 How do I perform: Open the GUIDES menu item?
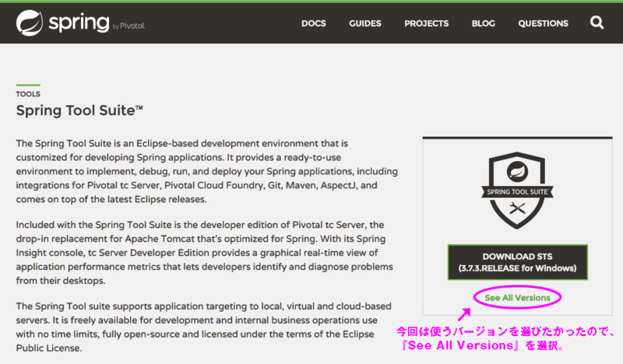click(x=364, y=23)
